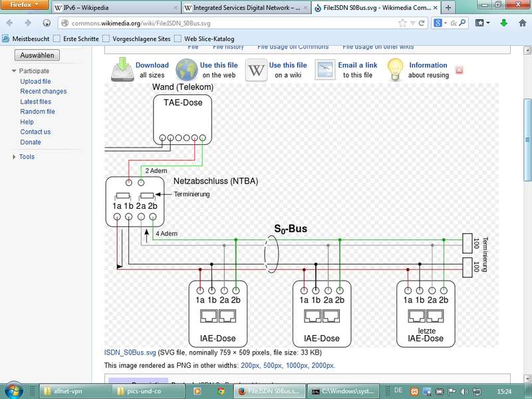
Task: Collapse the Participate sidebar section
Action: 14,71
